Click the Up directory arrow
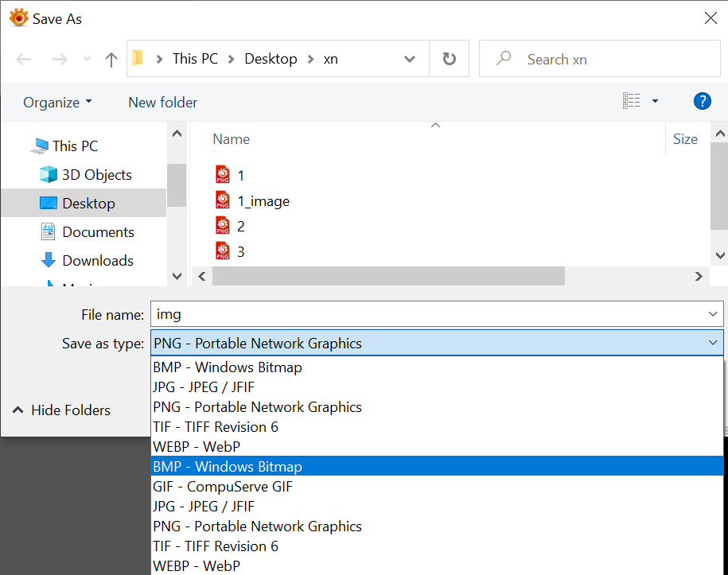The image size is (728, 575). [111, 59]
